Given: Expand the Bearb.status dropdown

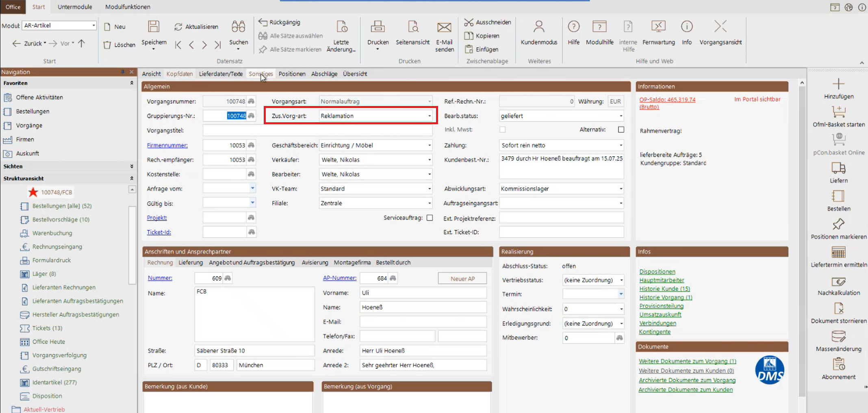Looking at the screenshot, I should tap(621, 116).
